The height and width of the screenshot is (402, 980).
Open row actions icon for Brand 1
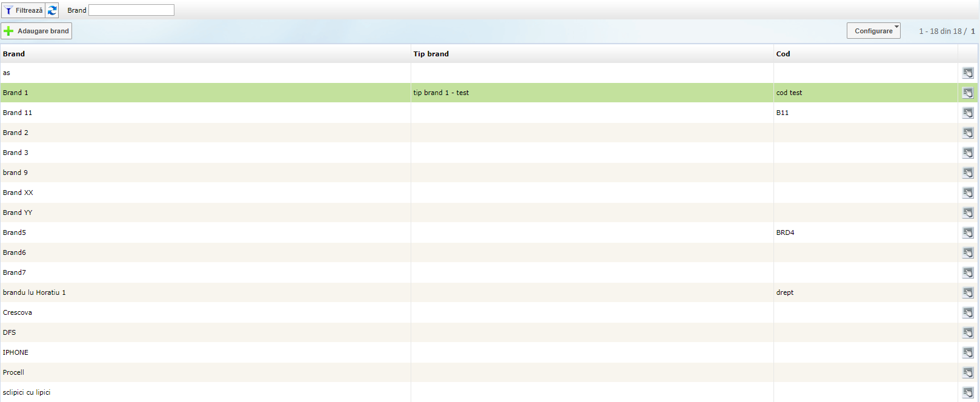(x=968, y=93)
